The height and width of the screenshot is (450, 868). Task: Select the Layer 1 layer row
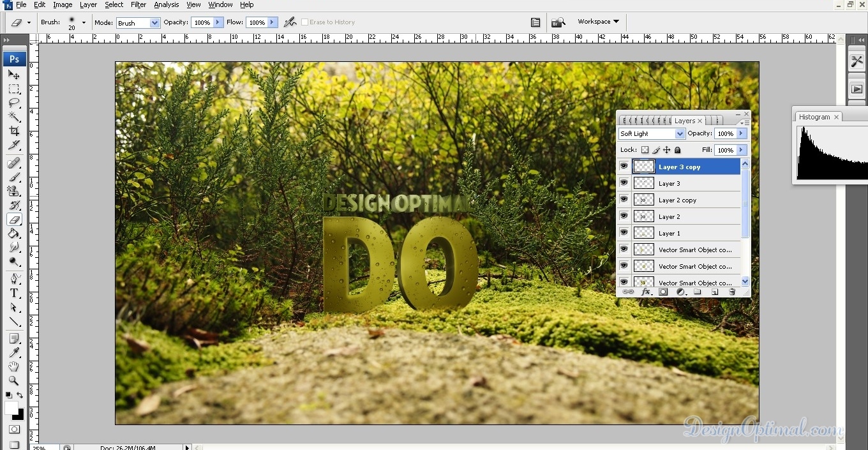686,233
